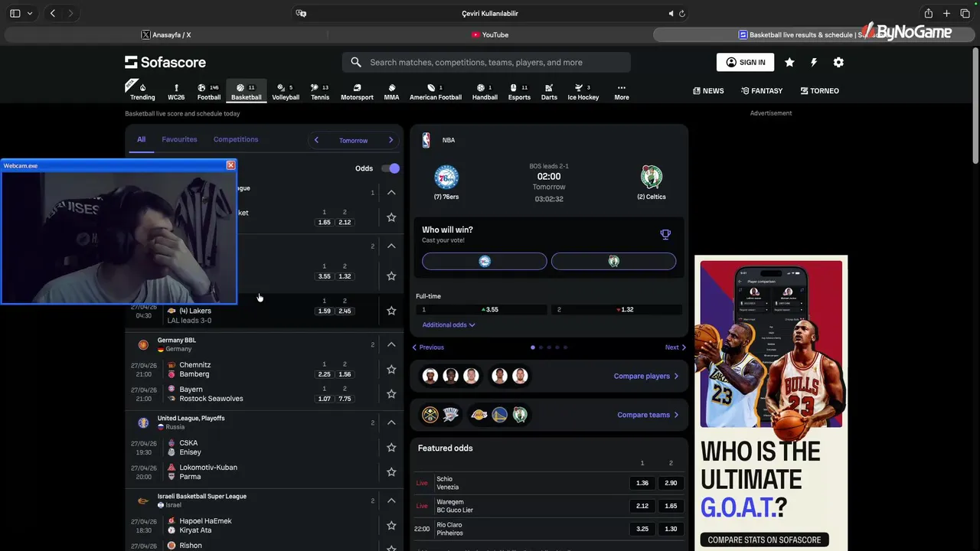Open the American Football section
Image resolution: width=980 pixels, height=551 pixels.
point(436,92)
